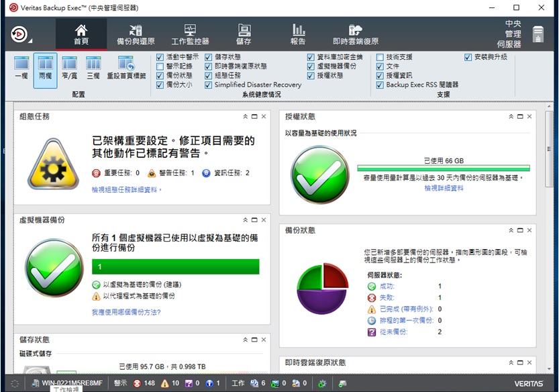The height and width of the screenshot is (392, 559).
Task: Collapse the 組態任務 panel
Action: 246,117
